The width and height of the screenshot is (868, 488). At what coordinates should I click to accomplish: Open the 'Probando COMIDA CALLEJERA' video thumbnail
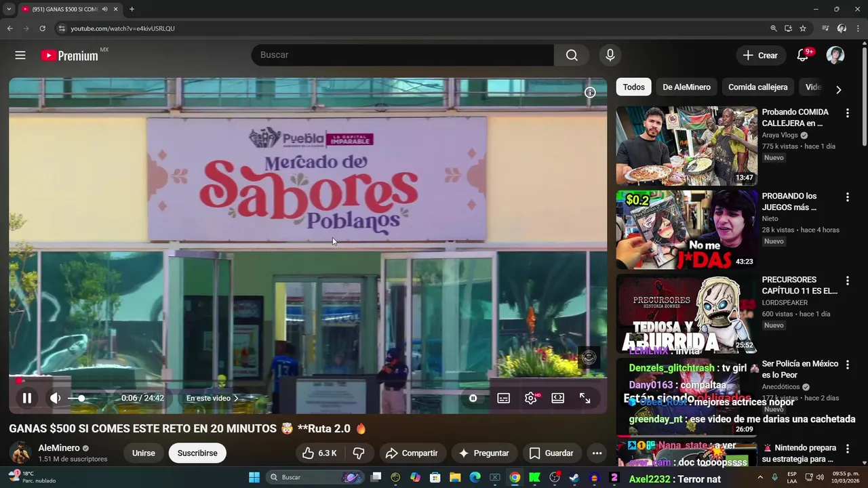[x=686, y=146]
